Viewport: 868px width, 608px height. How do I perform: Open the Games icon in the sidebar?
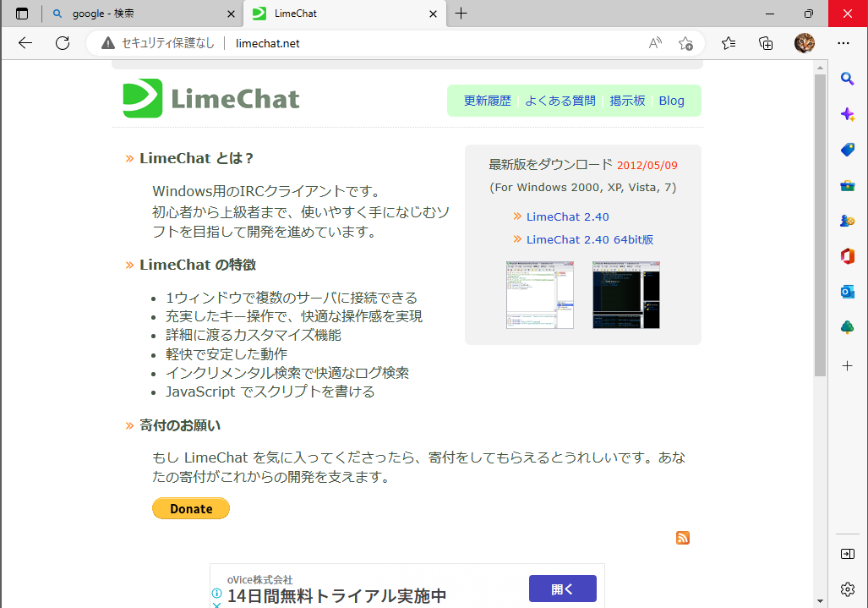tap(848, 220)
